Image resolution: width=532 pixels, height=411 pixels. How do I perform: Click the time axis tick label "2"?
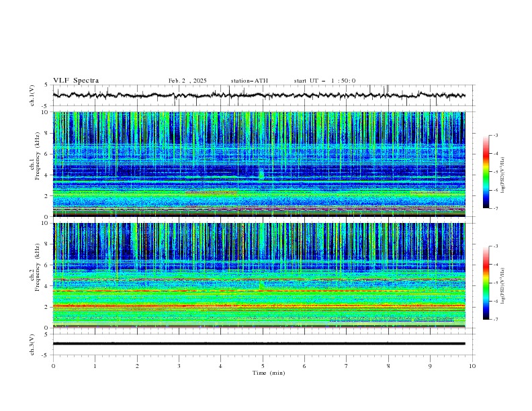pos(137,366)
